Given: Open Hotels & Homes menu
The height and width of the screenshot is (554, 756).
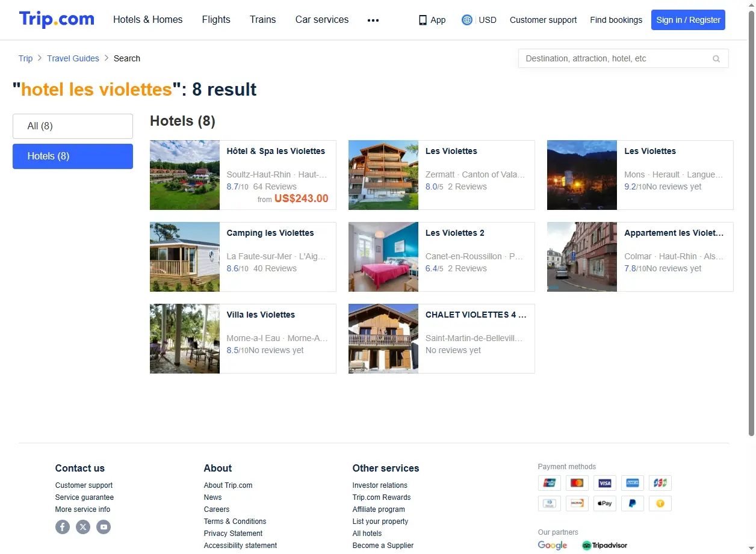Looking at the screenshot, I should point(148,20).
